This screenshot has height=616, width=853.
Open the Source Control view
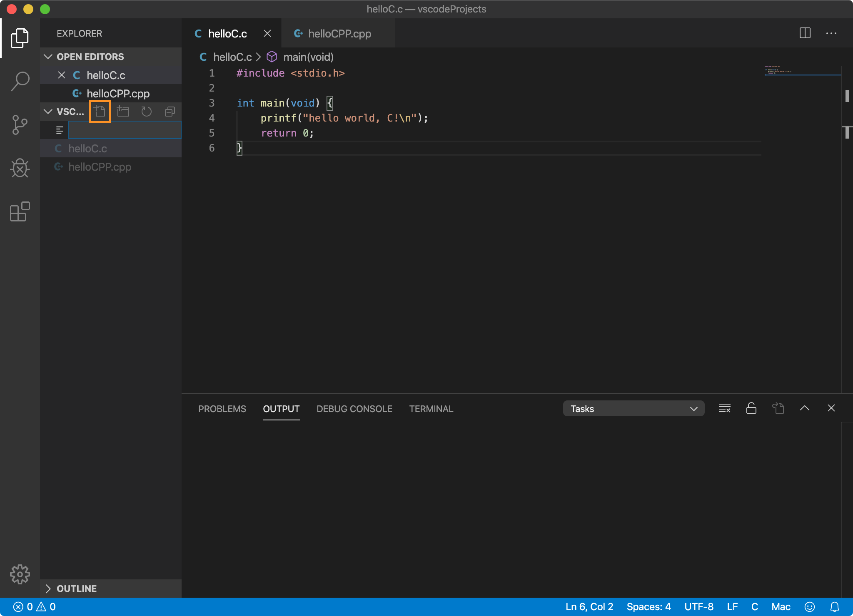click(20, 125)
